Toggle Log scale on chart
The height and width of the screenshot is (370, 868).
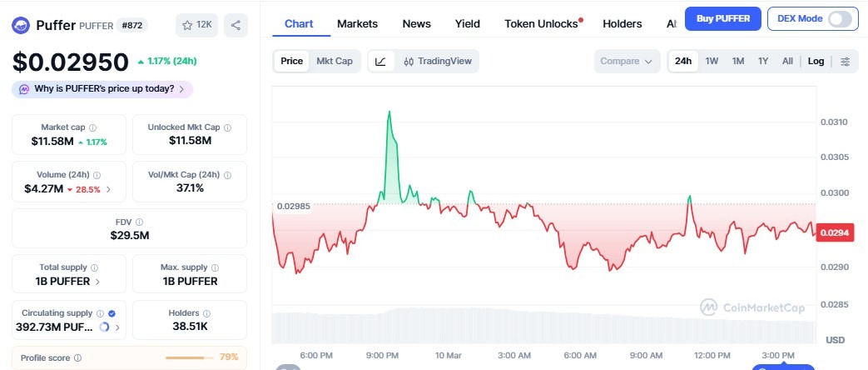coord(816,62)
